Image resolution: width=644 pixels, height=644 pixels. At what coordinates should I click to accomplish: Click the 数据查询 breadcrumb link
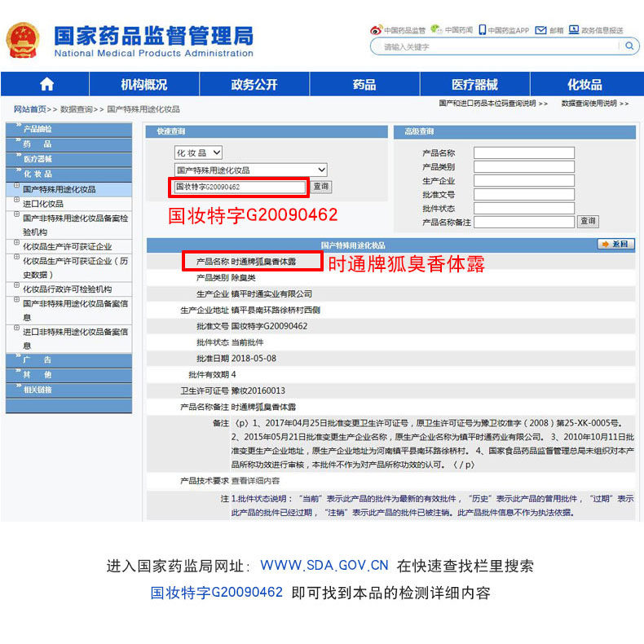click(77, 109)
